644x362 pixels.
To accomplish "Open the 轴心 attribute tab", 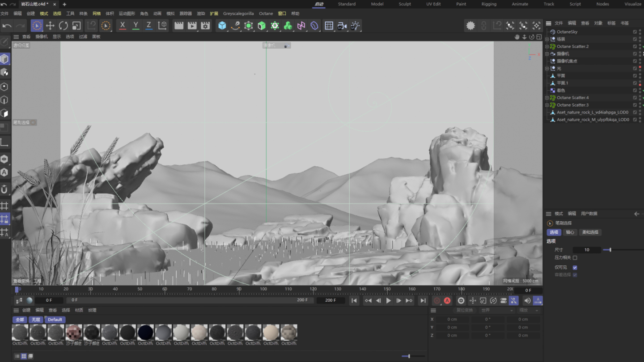I will click(x=570, y=232).
